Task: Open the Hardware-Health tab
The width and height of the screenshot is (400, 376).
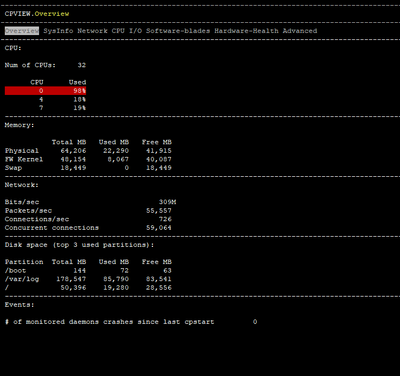Action: tap(246, 31)
